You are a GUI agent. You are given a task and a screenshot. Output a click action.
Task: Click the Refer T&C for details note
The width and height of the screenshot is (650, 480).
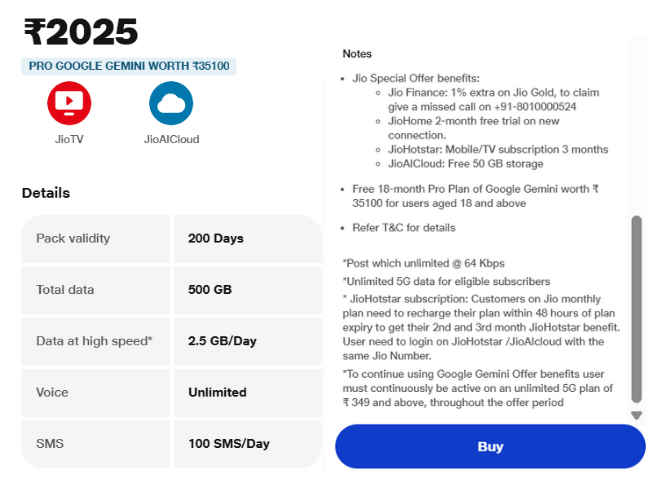pos(404,227)
